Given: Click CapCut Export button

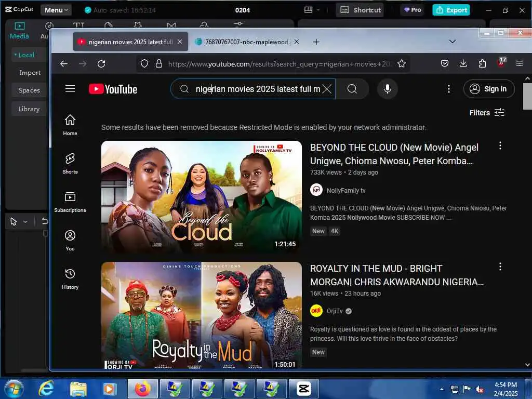Looking at the screenshot, I should pos(451,10).
